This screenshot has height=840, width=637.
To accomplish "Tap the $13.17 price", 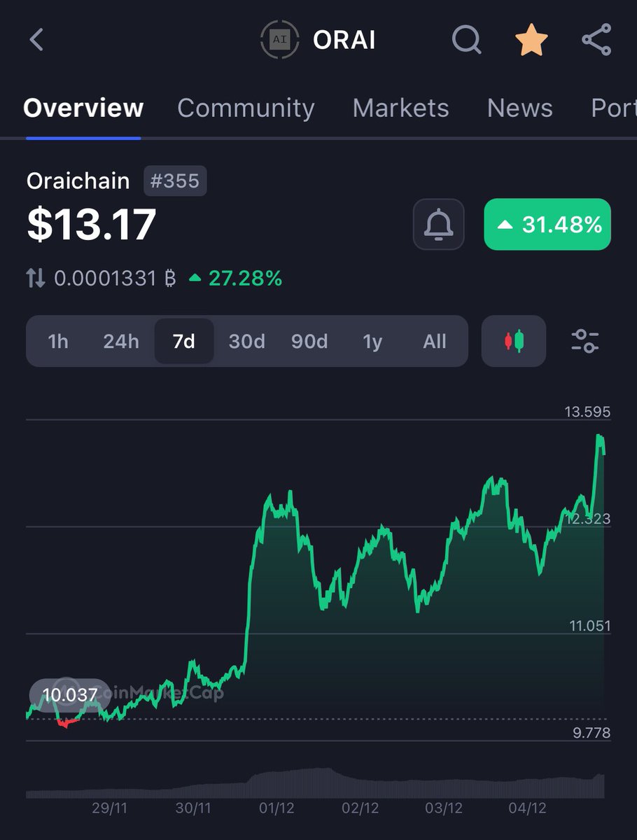I will [91, 225].
